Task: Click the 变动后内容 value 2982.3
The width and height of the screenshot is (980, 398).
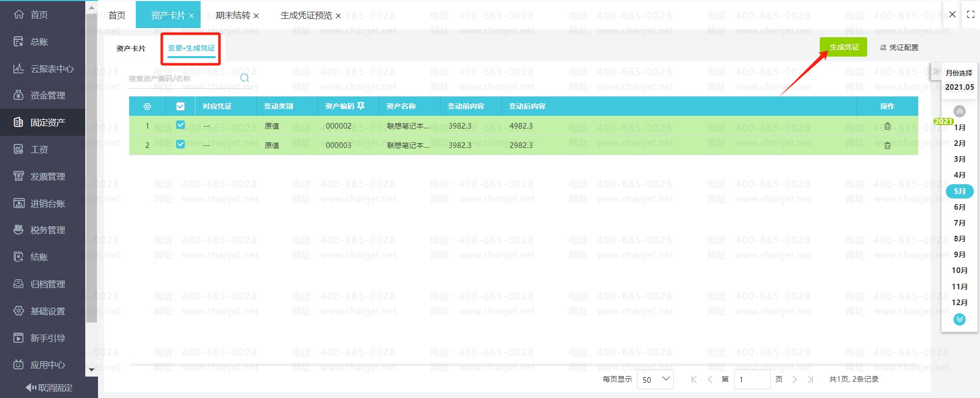Action: click(x=521, y=145)
